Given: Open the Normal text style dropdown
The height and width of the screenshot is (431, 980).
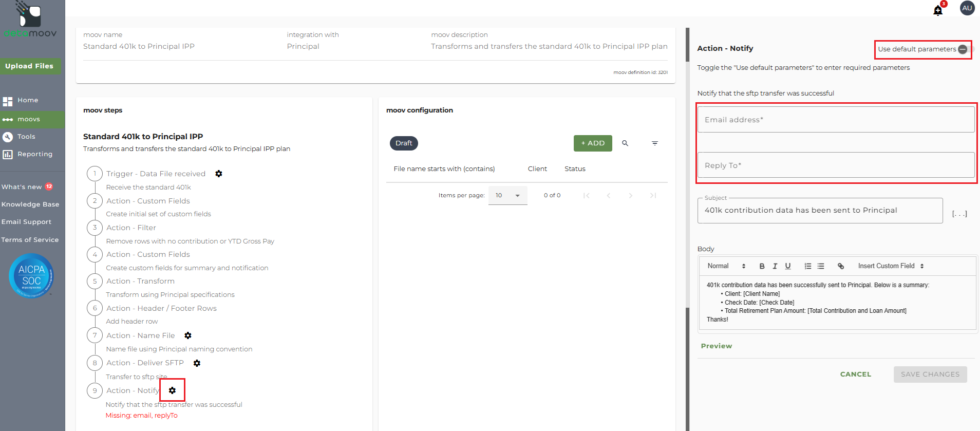Looking at the screenshot, I should click(x=726, y=266).
